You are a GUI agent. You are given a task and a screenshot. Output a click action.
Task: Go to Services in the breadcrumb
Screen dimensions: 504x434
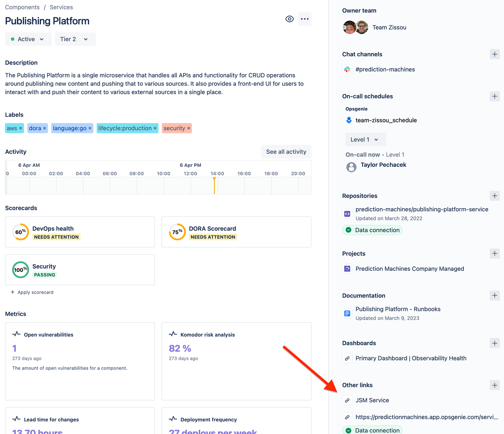tap(61, 7)
